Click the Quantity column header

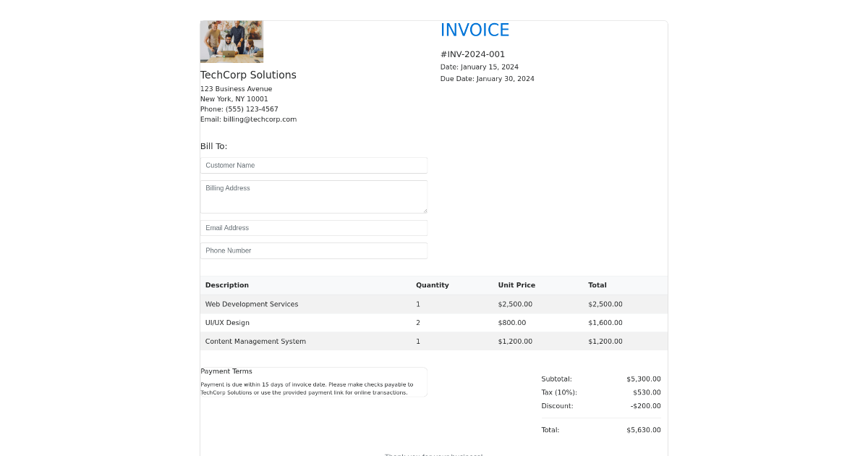click(x=432, y=285)
